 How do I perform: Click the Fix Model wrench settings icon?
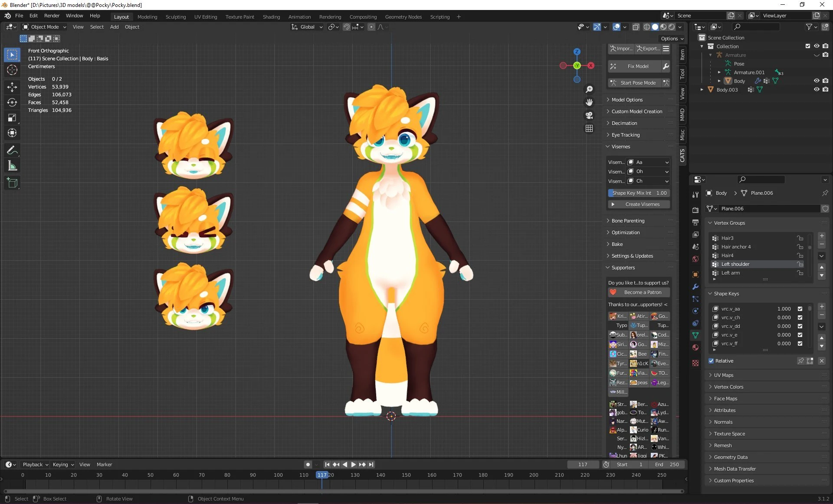pos(666,66)
